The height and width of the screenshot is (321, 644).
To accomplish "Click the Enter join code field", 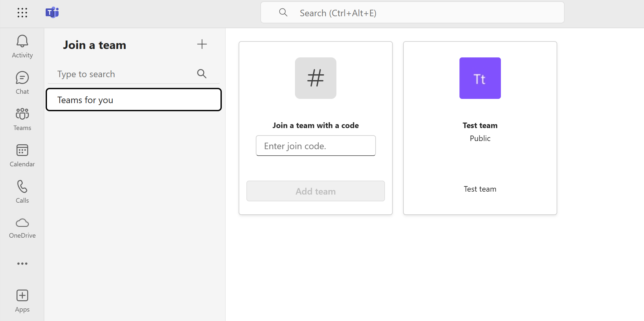I will (316, 146).
